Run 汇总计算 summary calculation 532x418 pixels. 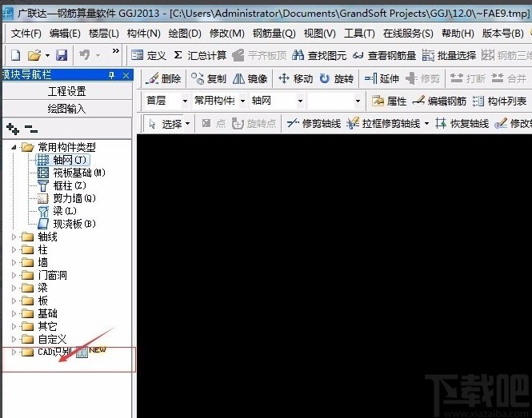(200, 55)
